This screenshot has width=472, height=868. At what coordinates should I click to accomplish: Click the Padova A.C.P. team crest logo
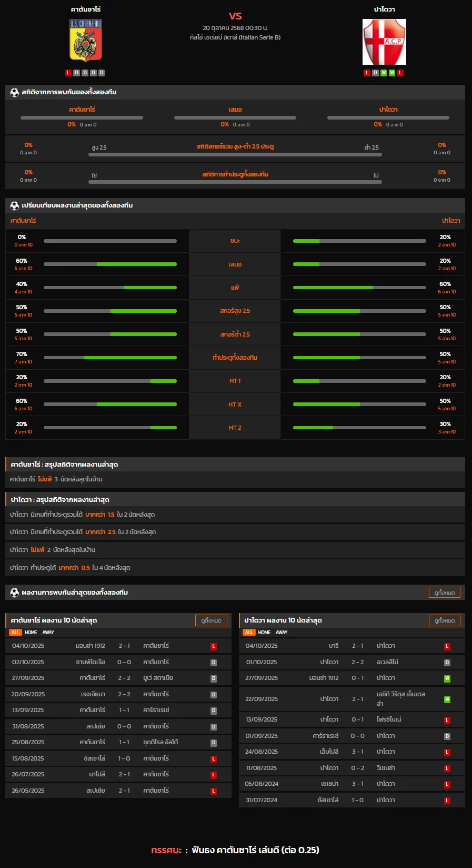coord(384,42)
